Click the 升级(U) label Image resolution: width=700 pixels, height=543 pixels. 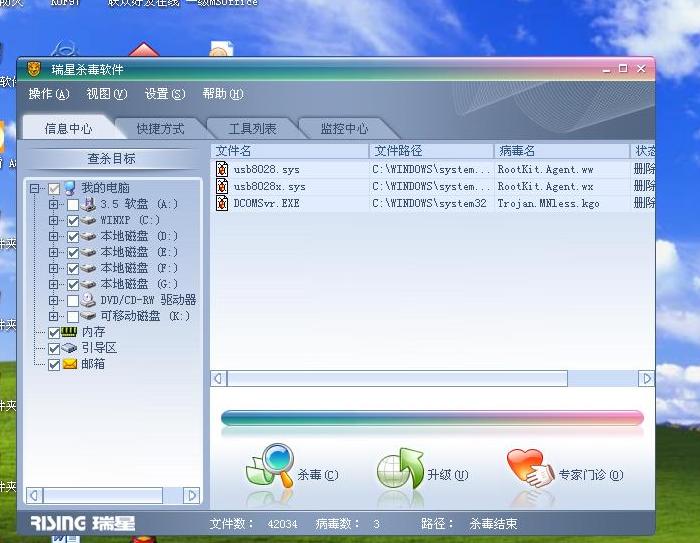447,475
